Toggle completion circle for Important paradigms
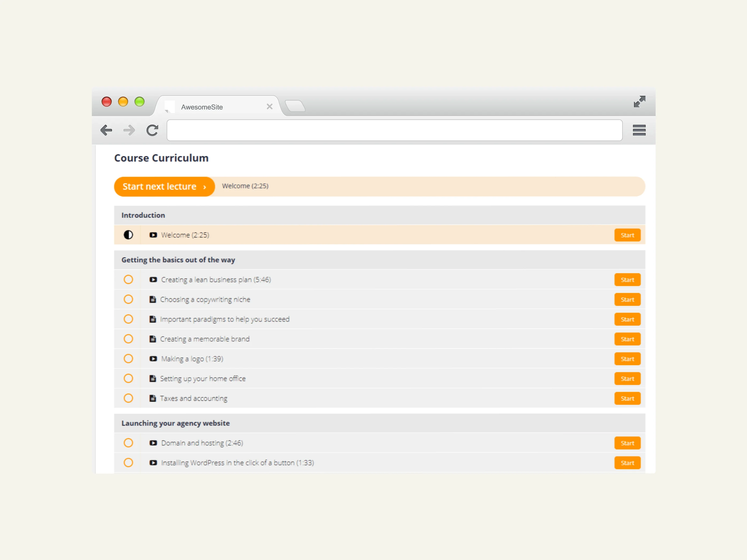747x560 pixels. (128, 319)
